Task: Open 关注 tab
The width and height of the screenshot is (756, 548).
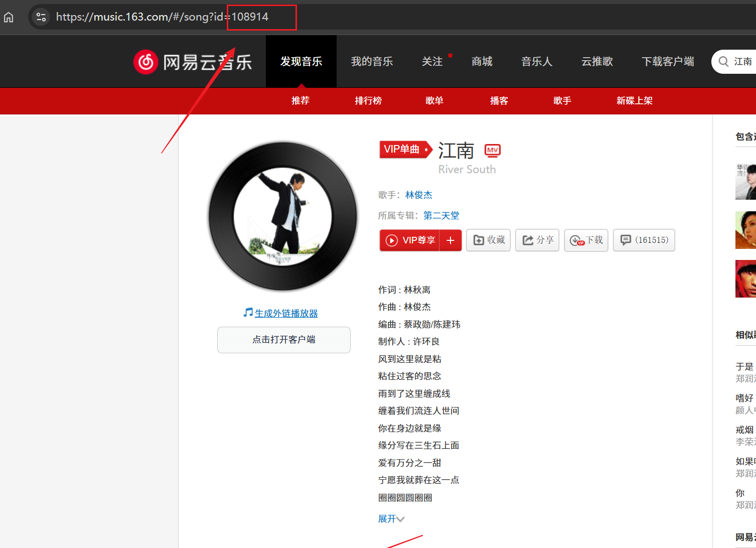Action: tap(432, 61)
